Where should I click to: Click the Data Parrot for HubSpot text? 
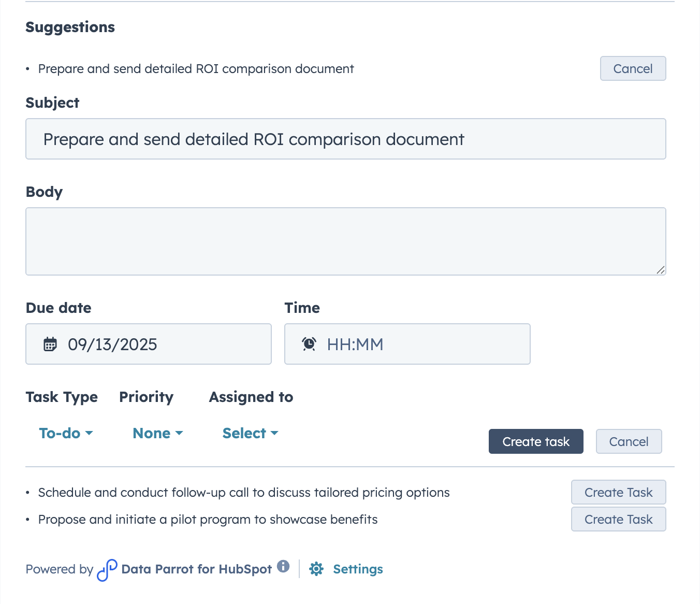point(196,569)
